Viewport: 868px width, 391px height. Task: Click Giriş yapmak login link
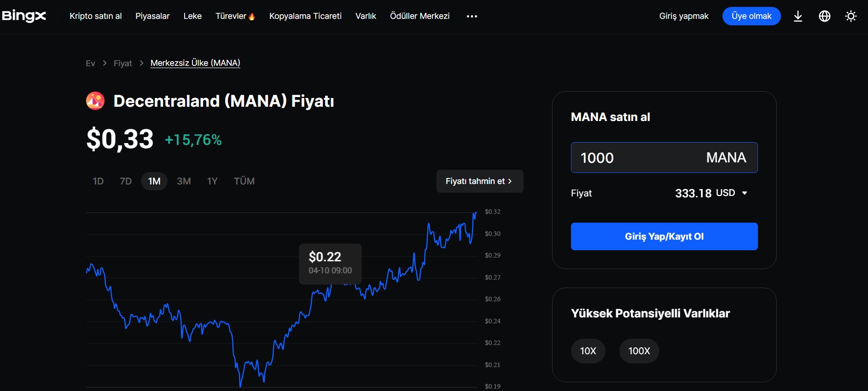point(684,16)
